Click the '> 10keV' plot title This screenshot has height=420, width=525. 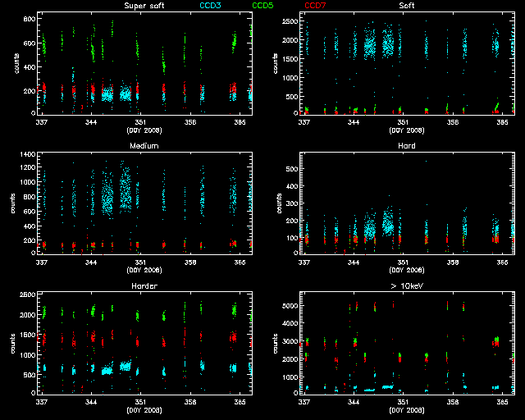point(406,286)
